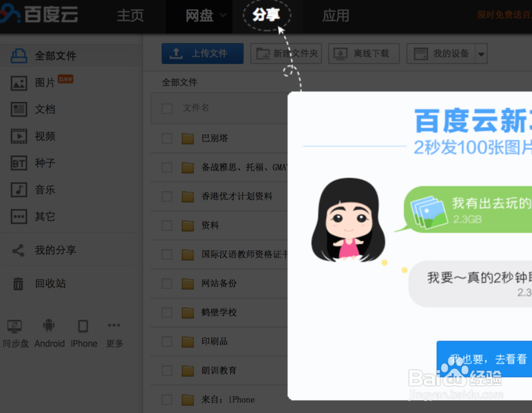This screenshot has height=413, width=532.
Task: Click the Baidu Cloud logo
Action: [39, 14]
